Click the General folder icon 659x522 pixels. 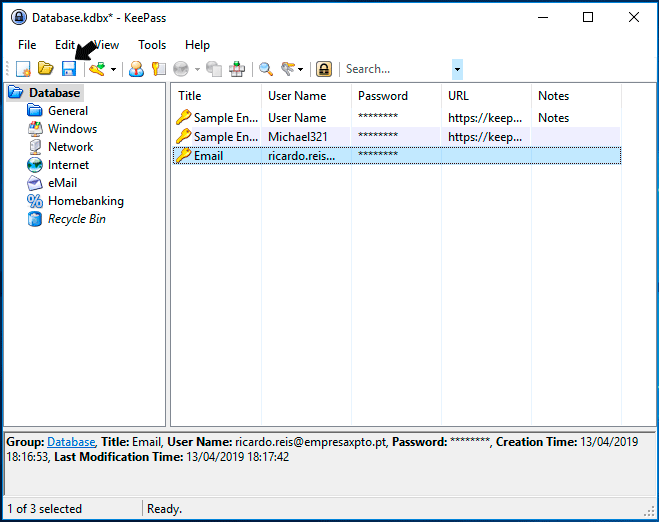point(34,111)
